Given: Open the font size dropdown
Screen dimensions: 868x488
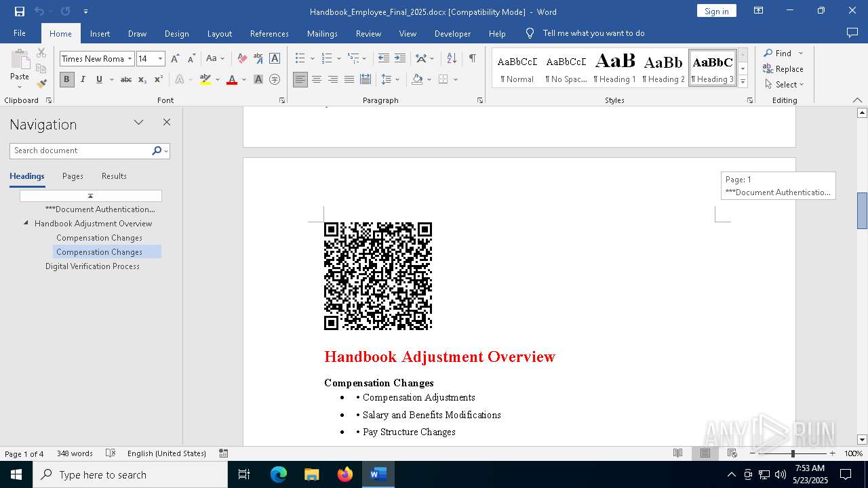Looking at the screenshot, I should point(161,59).
